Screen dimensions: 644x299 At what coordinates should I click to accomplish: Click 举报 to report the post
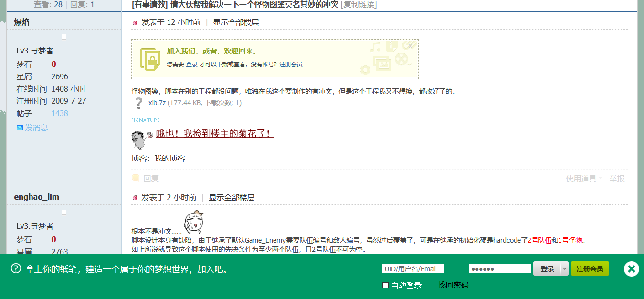click(x=617, y=178)
